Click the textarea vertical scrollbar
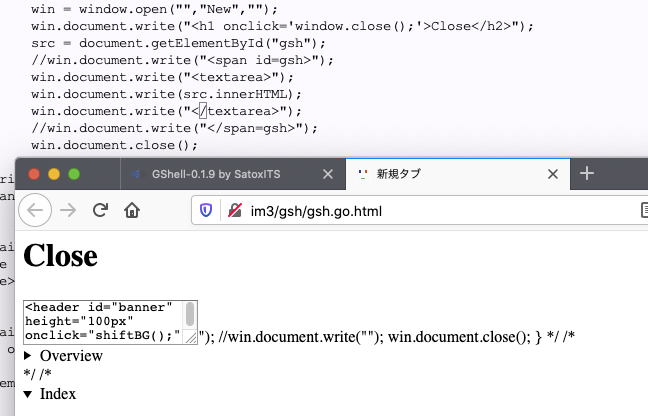This screenshot has width=648, height=416. click(x=191, y=313)
